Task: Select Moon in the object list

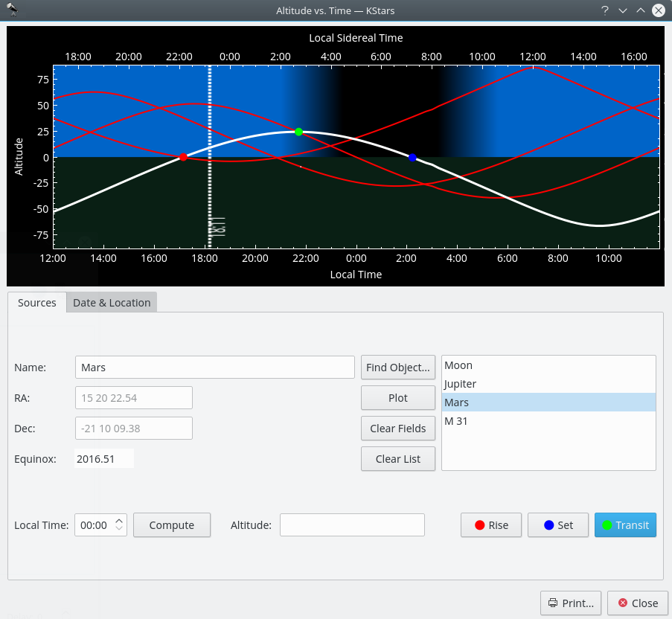Action: click(x=458, y=365)
